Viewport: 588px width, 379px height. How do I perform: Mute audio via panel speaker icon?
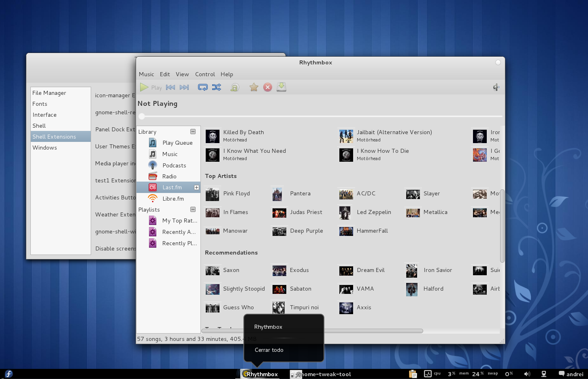[527, 373]
